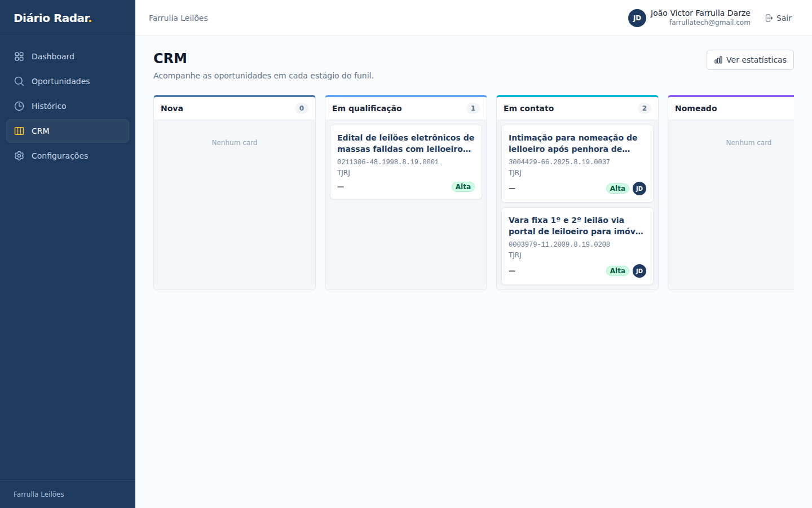Open the Intimação para nomeação de leiloeiro card

coord(577,164)
